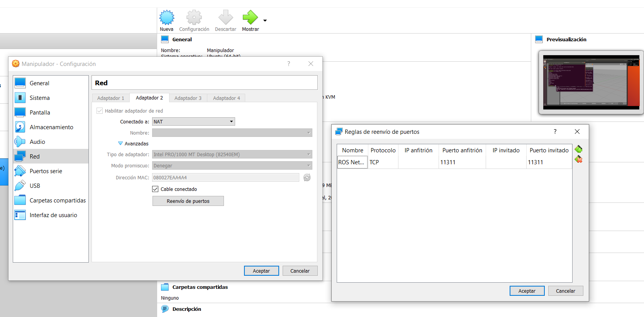Select the ROS Net... rule name cell

(x=353, y=162)
